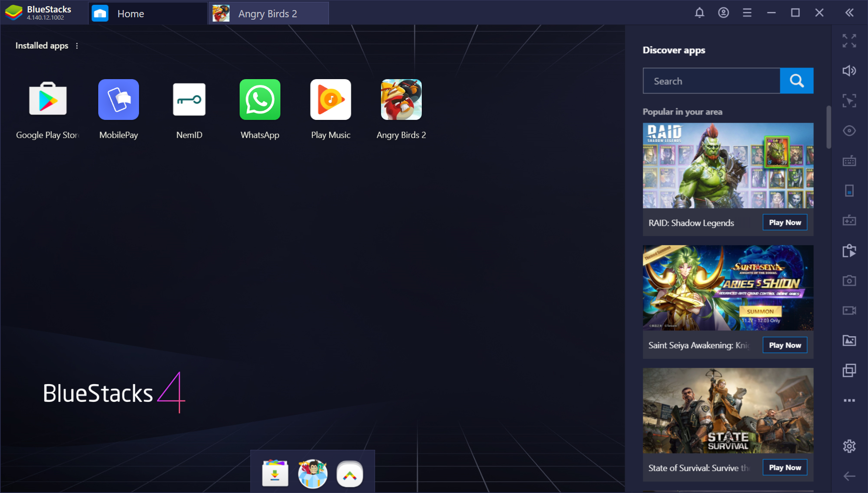This screenshot has height=493, width=868.
Task: Open the NemID app
Action: (189, 100)
